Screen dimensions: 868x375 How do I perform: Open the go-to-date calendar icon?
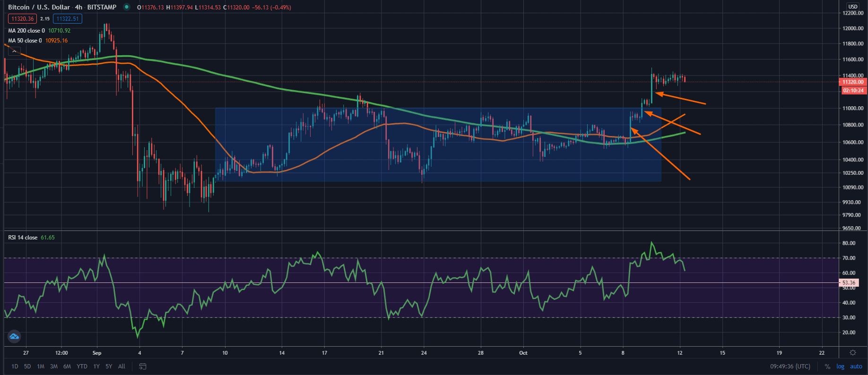[x=142, y=366]
